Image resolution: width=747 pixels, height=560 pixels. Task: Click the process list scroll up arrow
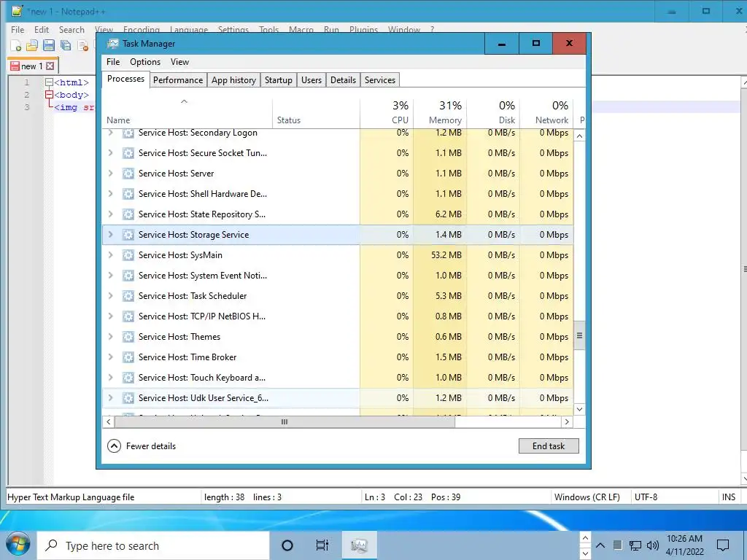tap(579, 136)
